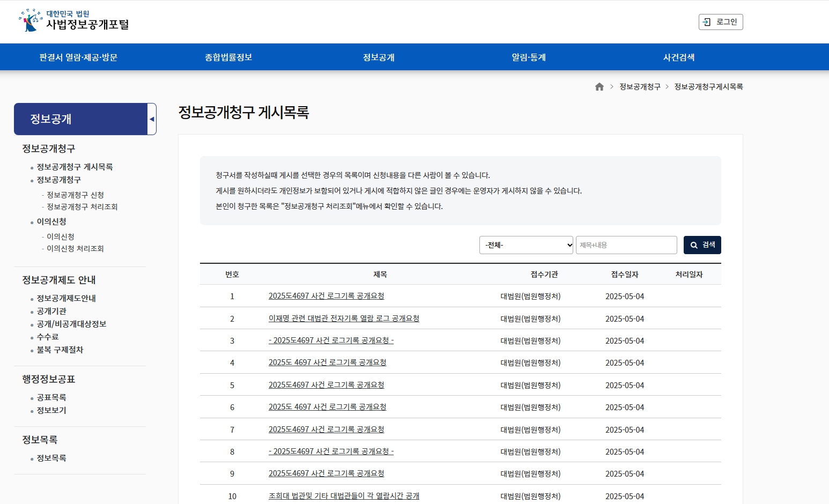The image size is (829, 504).
Task: Collapse the 정보공개 sidebar via triangle arrow
Action: click(x=153, y=118)
